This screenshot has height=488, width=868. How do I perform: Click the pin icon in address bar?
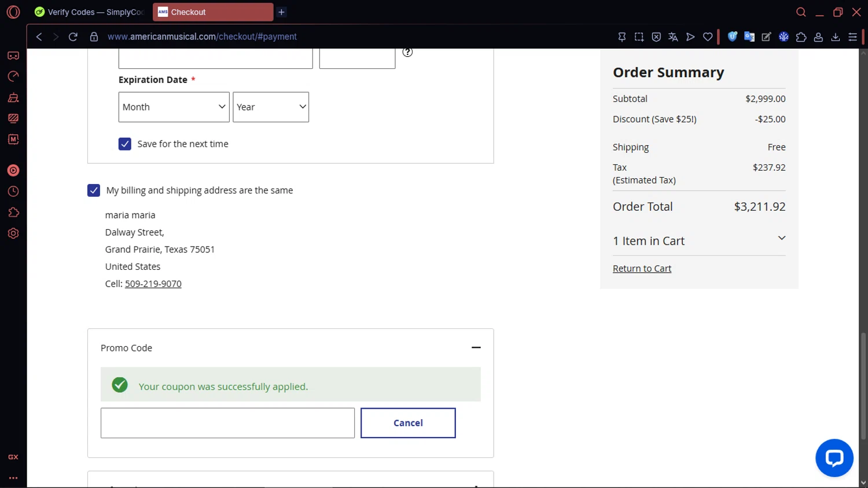pyautogui.click(x=622, y=36)
